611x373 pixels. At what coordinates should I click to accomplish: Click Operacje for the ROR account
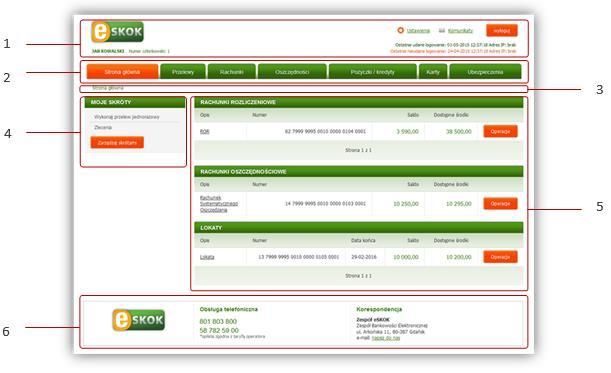click(x=500, y=131)
